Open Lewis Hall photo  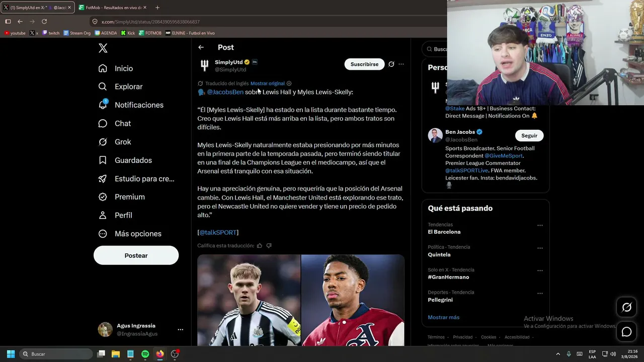pyautogui.click(x=249, y=300)
